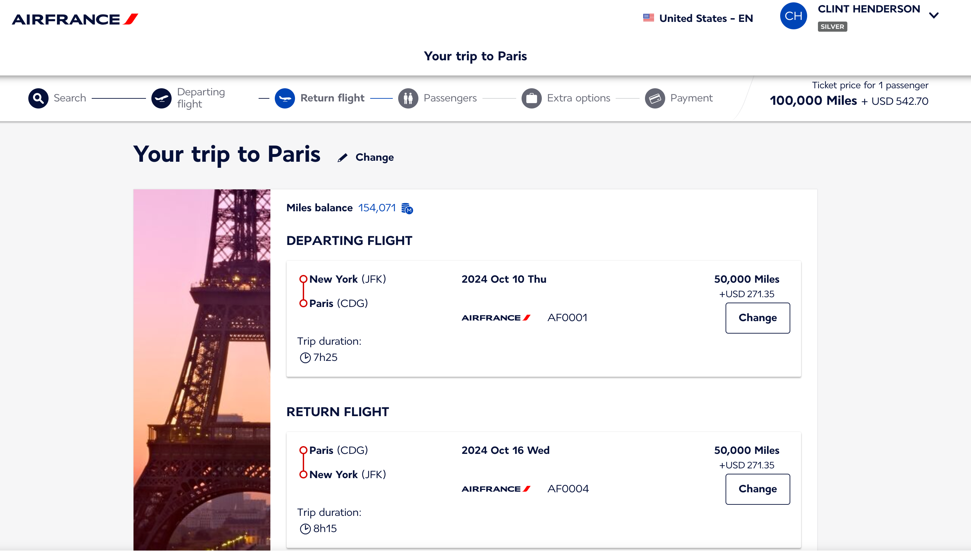Click the search magnifier step icon
The width and height of the screenshot is (971, 560).
[x=38, y=98]
